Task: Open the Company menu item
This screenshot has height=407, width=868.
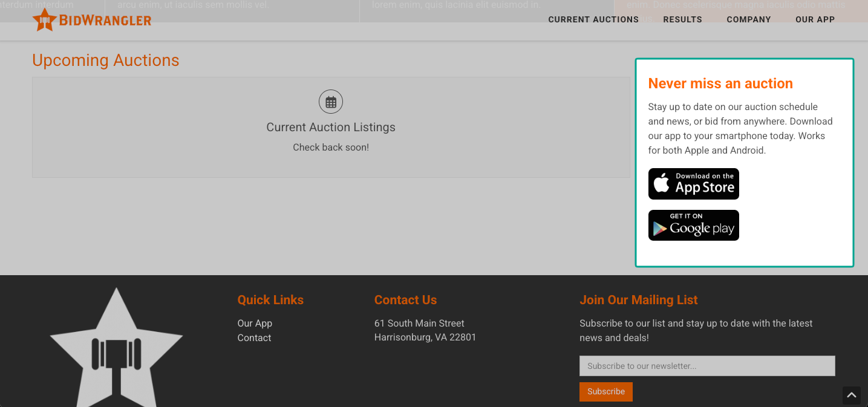Action: point(749,19)
